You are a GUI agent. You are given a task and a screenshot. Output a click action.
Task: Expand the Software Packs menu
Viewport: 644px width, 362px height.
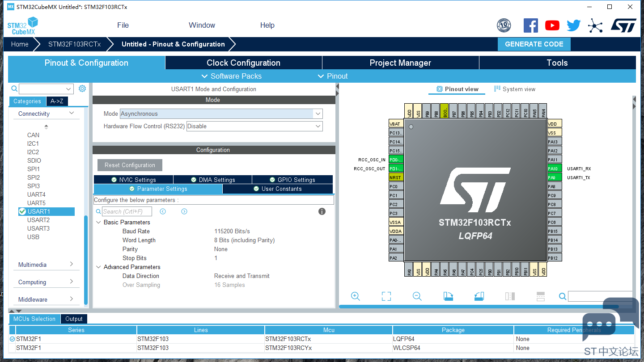pyautogui.click(x=231, y=76)
